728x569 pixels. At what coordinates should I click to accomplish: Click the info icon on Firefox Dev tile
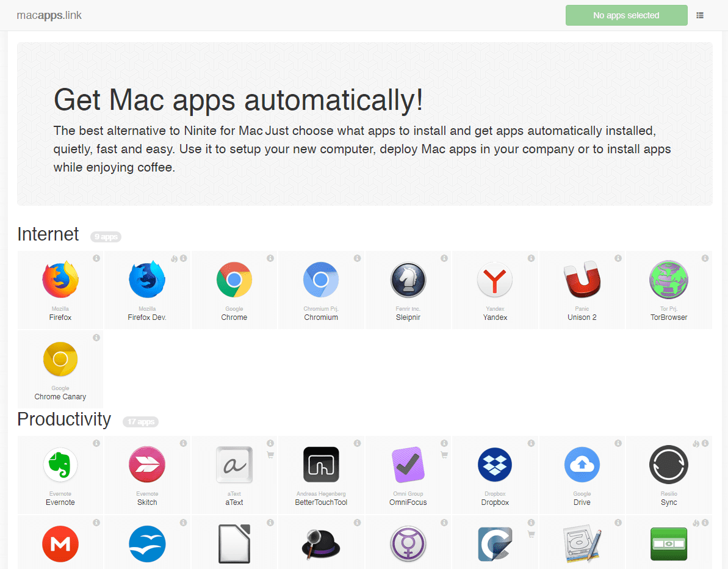pos(182,258)
